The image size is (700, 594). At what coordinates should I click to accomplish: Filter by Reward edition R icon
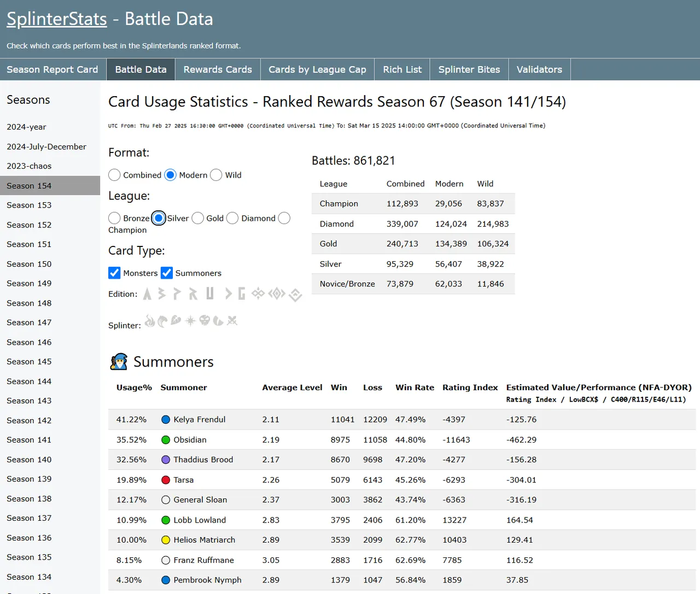tap(193, 294)
